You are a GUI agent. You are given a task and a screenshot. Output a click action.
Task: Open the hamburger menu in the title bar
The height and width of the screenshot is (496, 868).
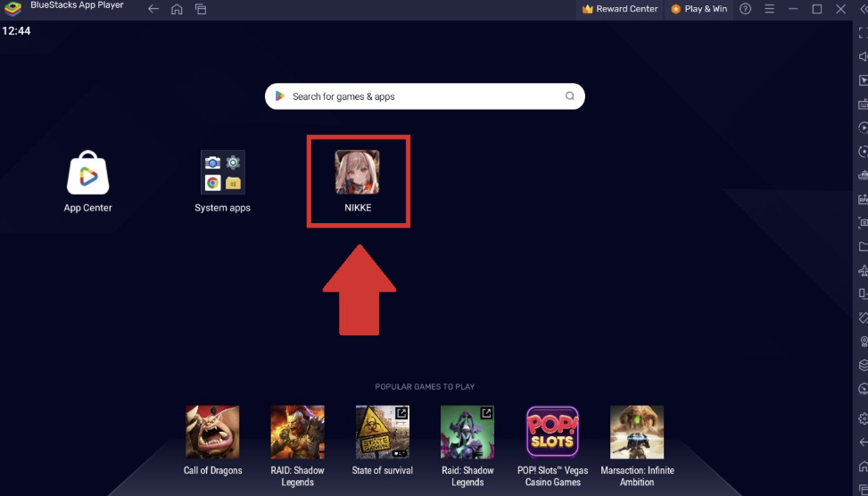point(770,9)
